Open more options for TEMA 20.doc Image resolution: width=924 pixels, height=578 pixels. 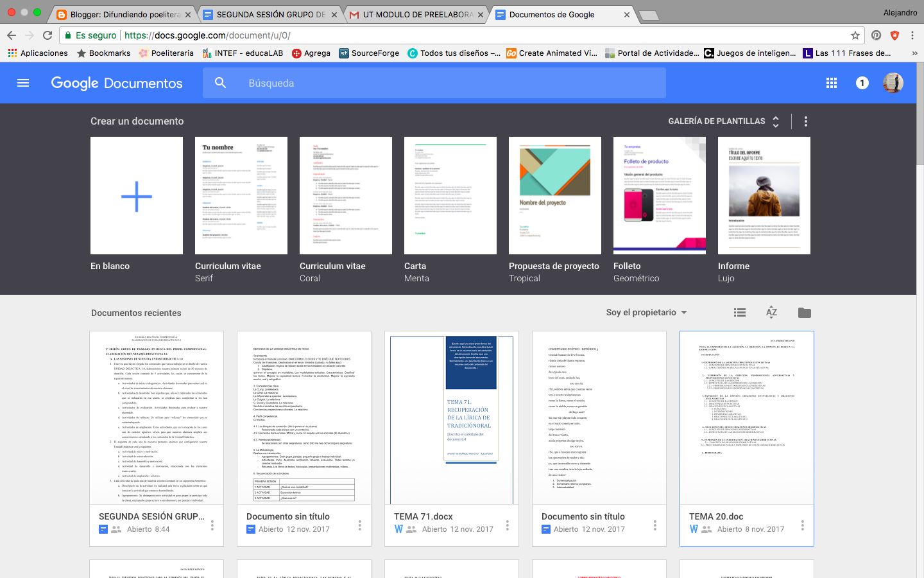[803, 525]
